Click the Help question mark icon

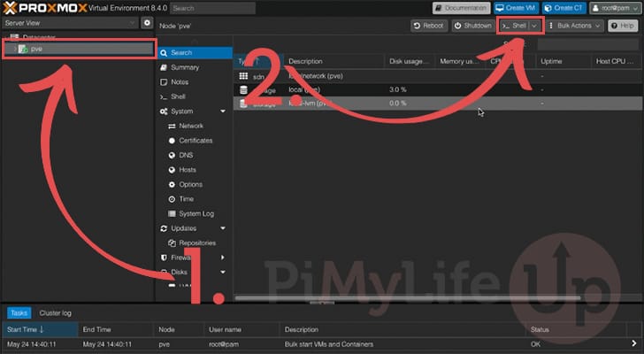click(x=615, y=26)
